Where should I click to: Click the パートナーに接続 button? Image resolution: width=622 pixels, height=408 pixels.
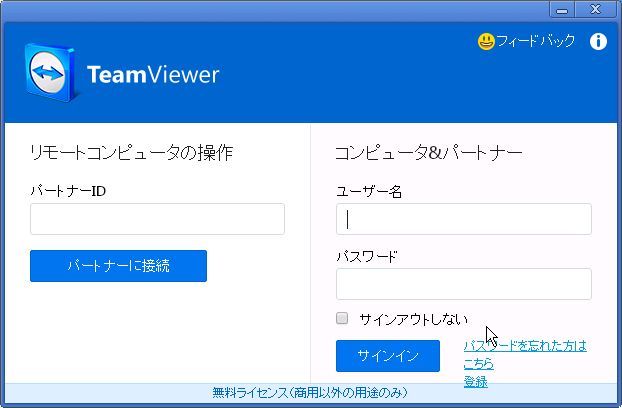(118, 266)
